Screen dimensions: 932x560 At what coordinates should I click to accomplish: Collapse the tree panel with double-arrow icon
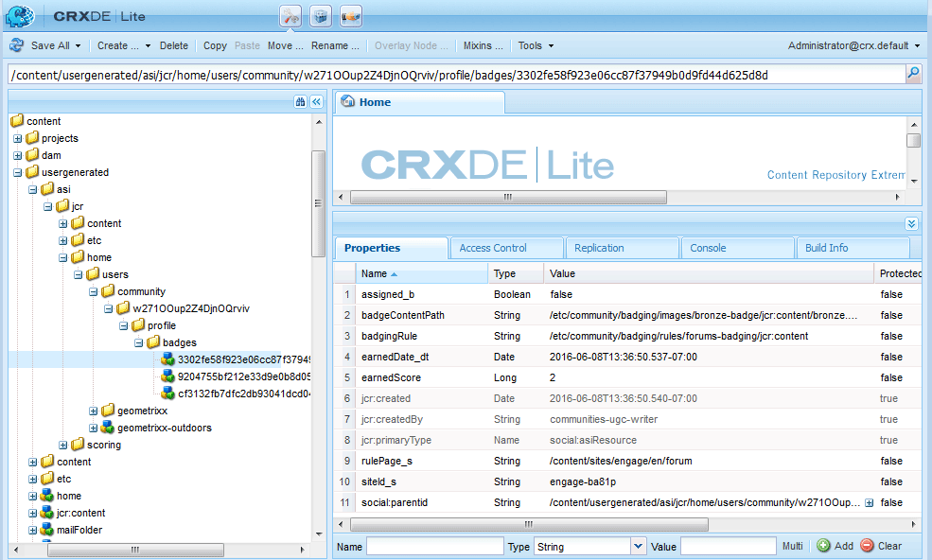click(x=316, y=101)
